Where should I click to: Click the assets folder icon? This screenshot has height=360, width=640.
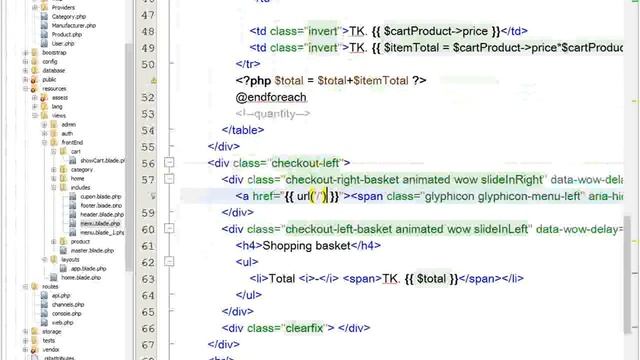(44, 98)
